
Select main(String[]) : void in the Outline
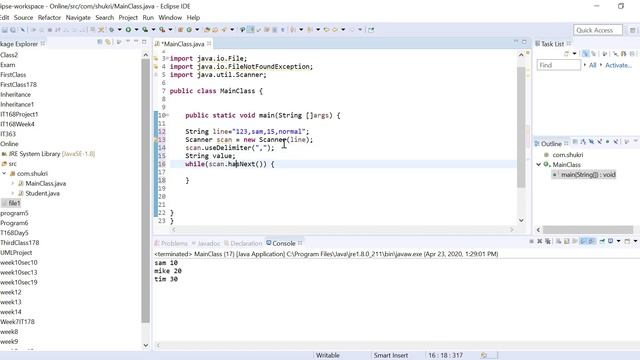point(584,175)
